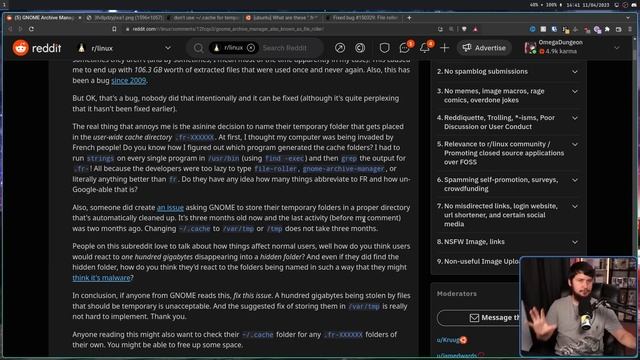The height and width of the screenshot is (360, 640).
Task: Expand rule 2 No spamblog submissions
Action: click(x=575, y=72)
